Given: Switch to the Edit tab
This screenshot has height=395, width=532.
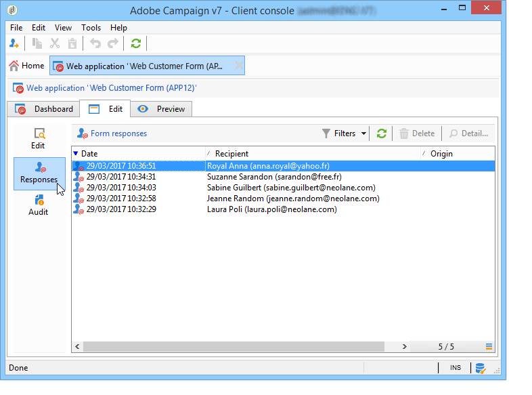Looking at the screenshot, I should click(105, 109).
